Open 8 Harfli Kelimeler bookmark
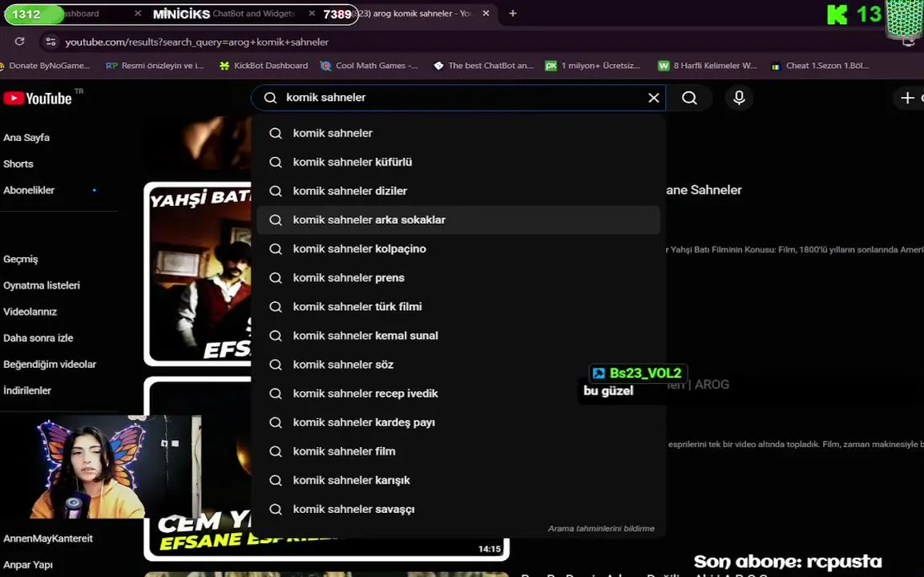924x577 pixels. (x=708, y=66)
